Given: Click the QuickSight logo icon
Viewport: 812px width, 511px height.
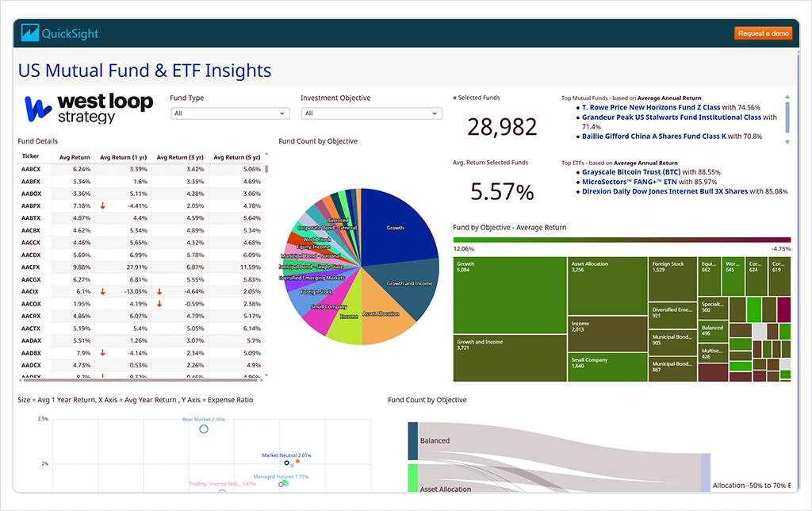Looking at the screenshot, I should click(x=31, y=33).
